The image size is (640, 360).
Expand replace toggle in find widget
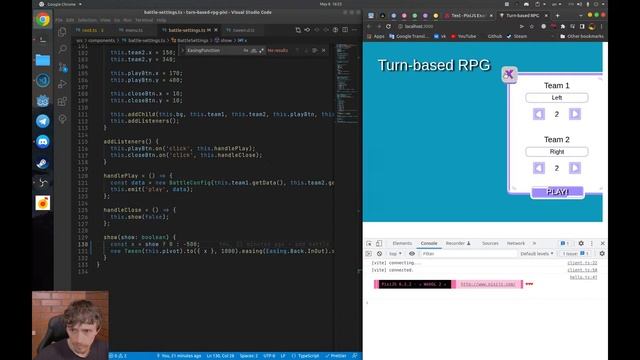point(182,50)
